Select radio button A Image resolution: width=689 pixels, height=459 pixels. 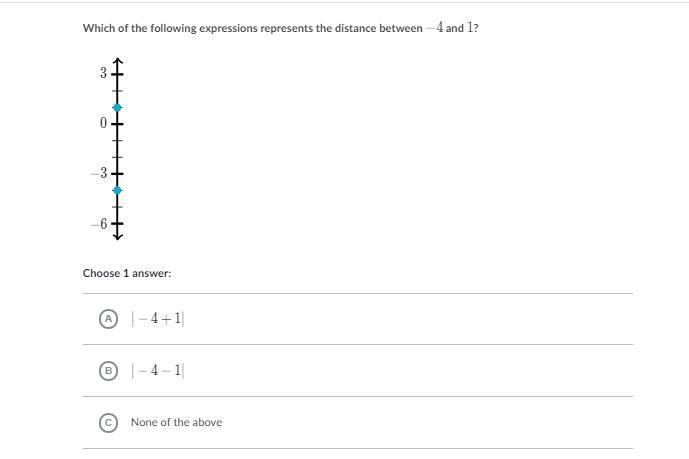pos(108,319)
